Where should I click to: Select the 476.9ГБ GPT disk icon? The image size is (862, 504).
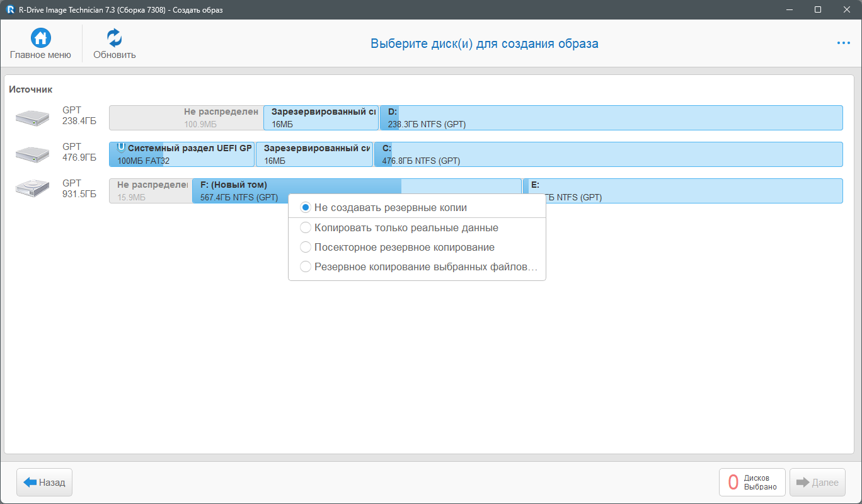pyautogui.click(x=33, y=154)
